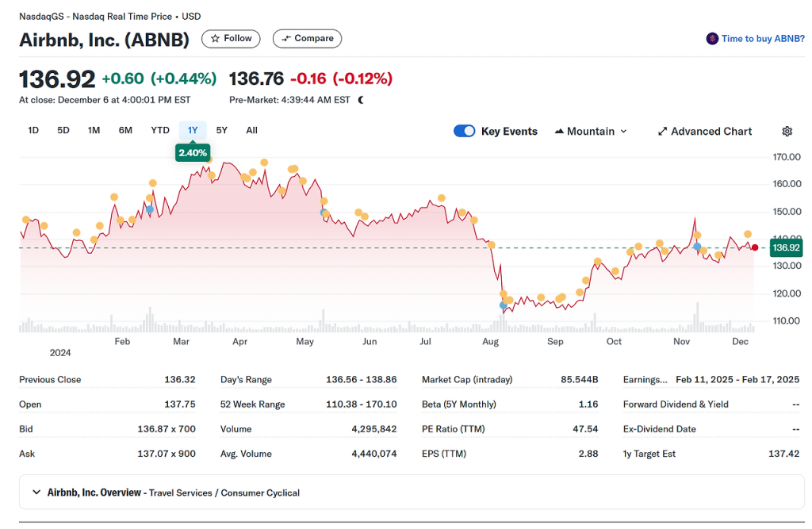The image size is (812, 529).
Task: Click the Open value 137.75
Action: click(x=180, y=404)
